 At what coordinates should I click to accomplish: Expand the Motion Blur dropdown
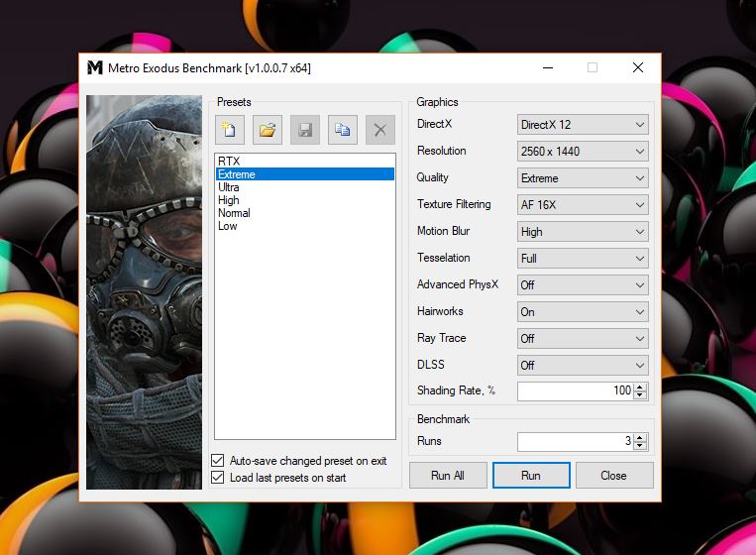583,232
